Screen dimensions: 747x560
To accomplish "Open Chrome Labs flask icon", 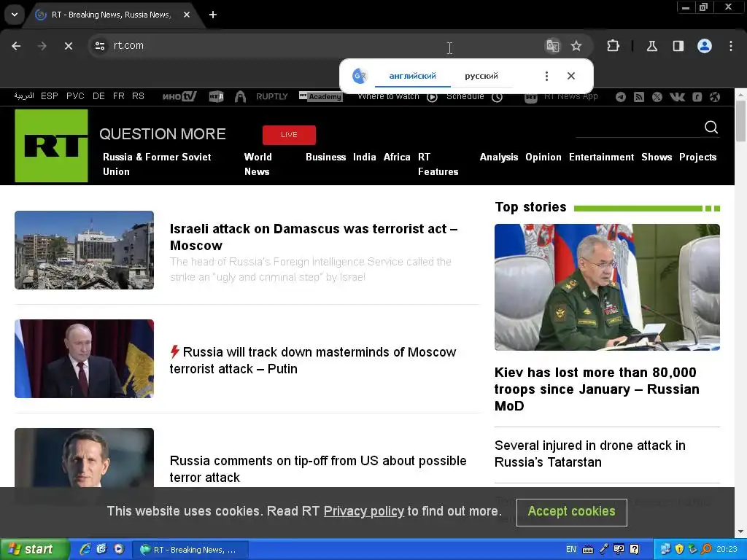I will coord(651,46).
